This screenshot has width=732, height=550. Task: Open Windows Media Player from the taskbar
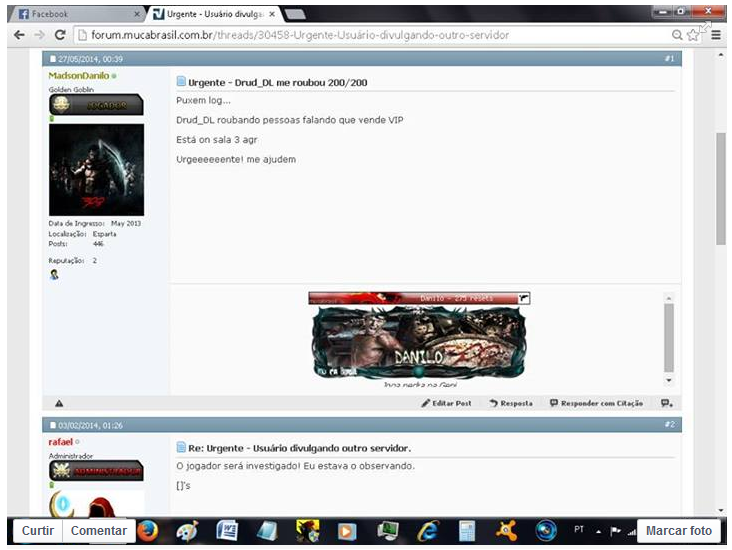click(346, 531)
